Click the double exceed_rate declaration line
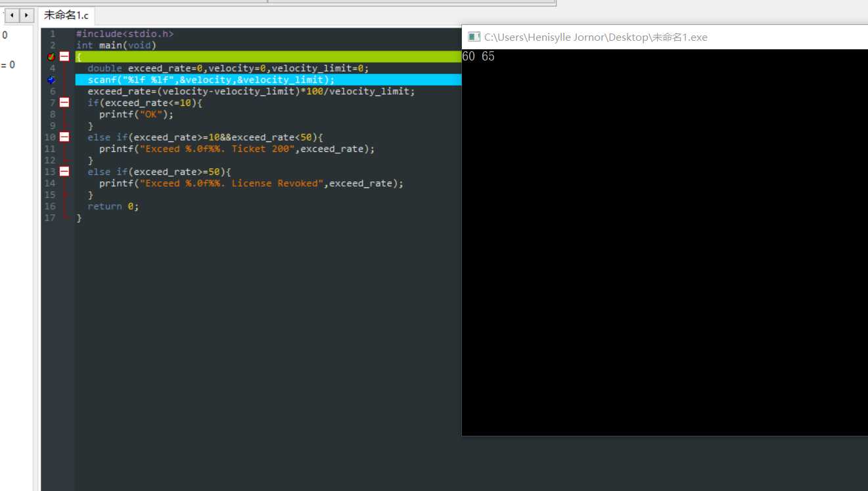This screenshot has height=491, width=868. click(228, 68)
